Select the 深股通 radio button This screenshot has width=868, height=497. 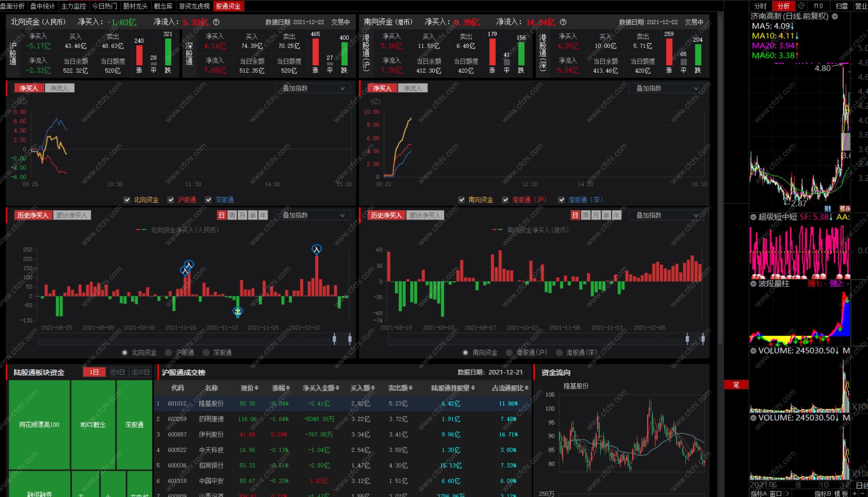pyautogui.click(x=206, y=353)
